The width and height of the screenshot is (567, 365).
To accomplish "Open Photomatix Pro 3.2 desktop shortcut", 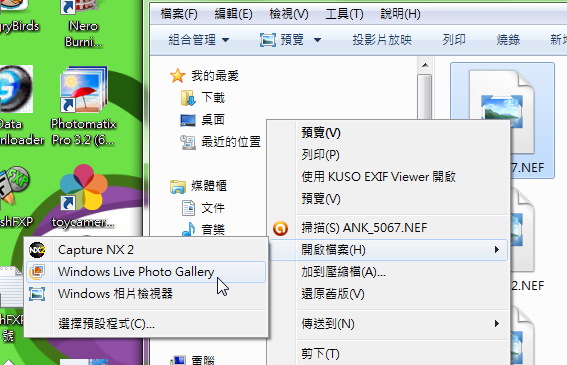I will tap(84, 106).
